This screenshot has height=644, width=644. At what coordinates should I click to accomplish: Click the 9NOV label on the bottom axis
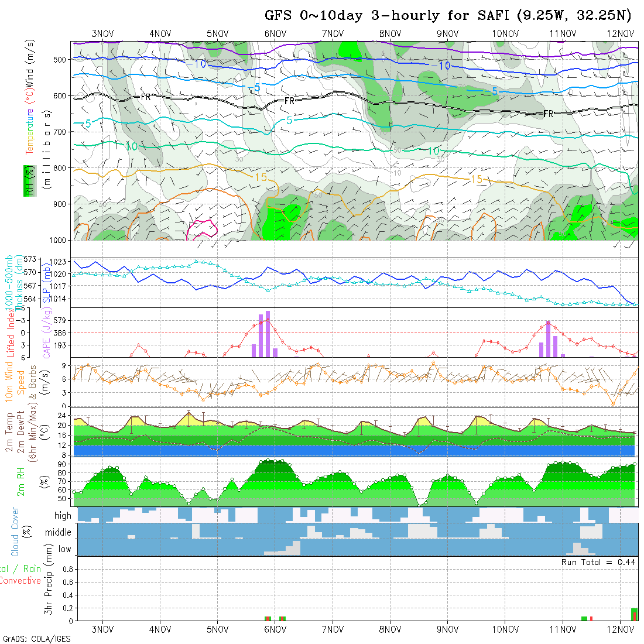click(447, 629)
